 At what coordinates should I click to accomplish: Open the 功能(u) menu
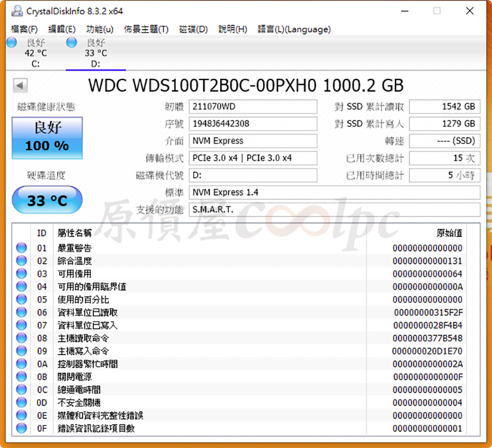[100, 29]
